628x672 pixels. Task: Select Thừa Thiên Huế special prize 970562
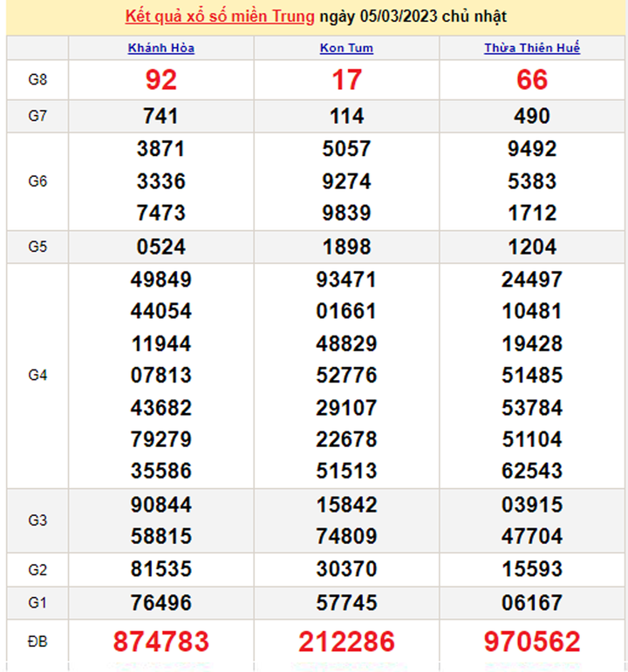(532, 642)
